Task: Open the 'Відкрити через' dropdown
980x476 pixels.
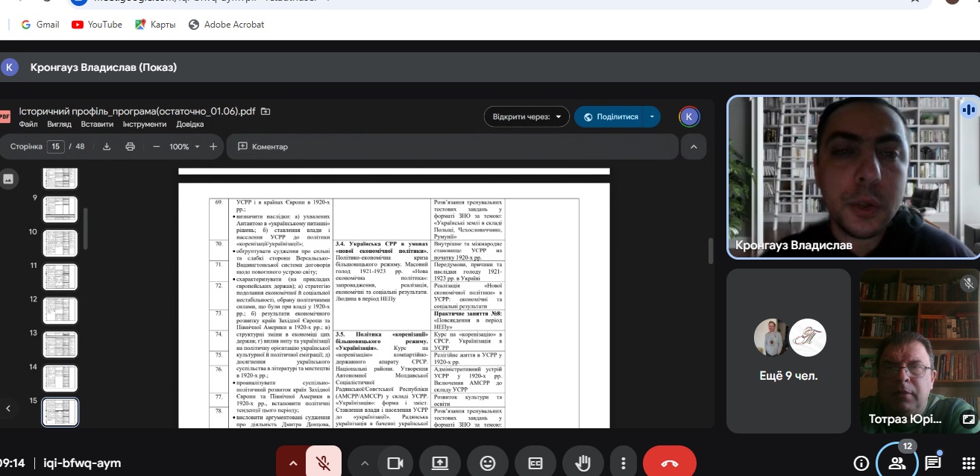Action: 527,117
